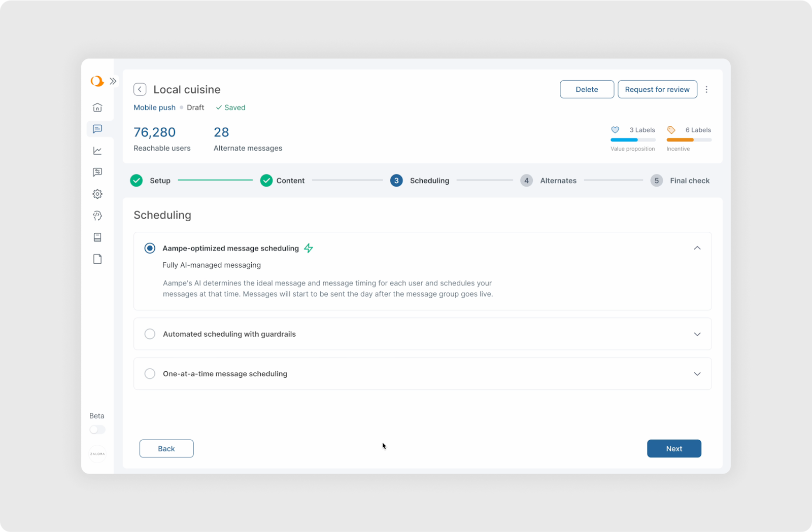This screenshot has width=812, height=532.
Task: Click the message settings sliders icon
Action: (97, 172)
